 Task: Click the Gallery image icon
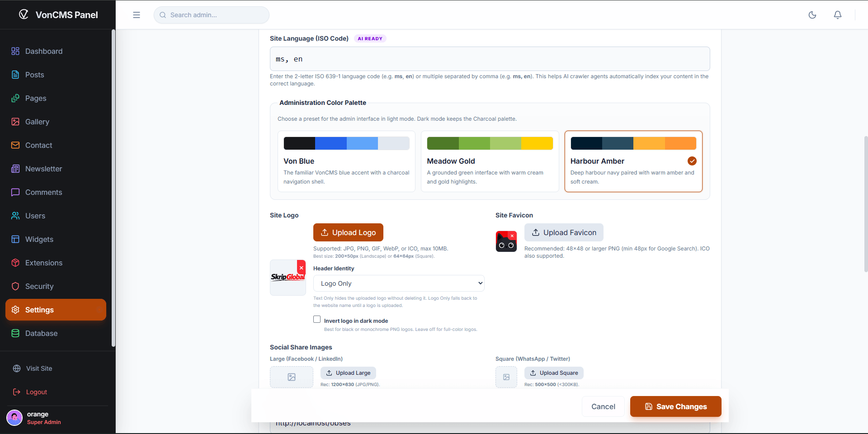point(15,122)
